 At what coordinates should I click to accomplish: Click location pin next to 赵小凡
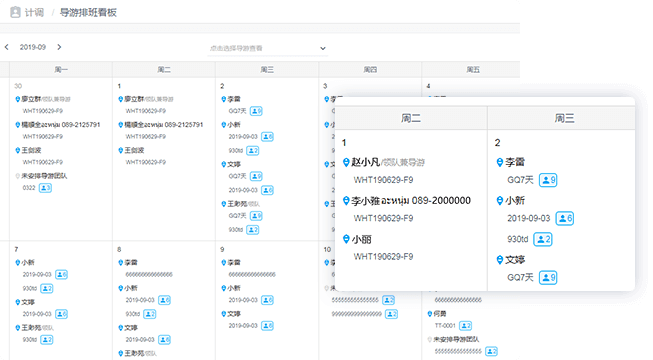[x=346, y=162]
